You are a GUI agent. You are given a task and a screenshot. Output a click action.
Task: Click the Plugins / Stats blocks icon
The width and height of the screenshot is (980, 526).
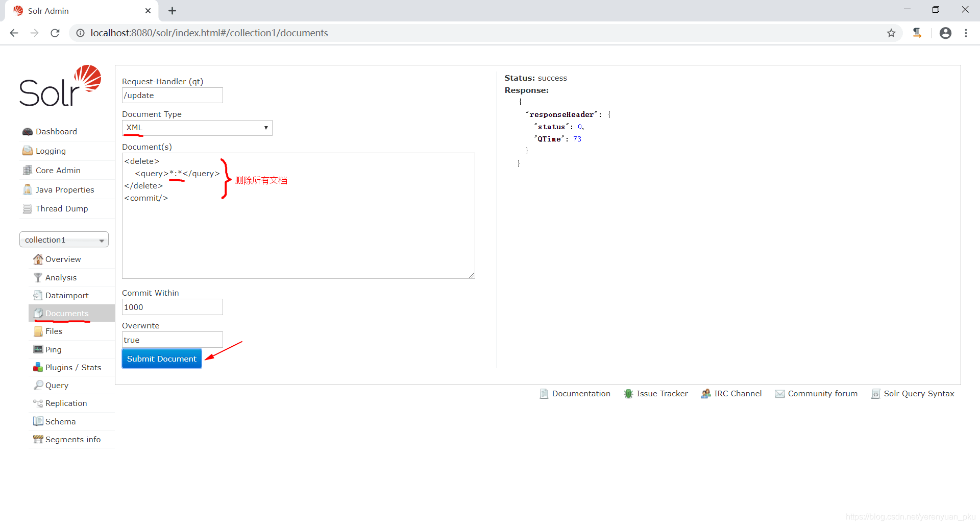click(x=38, y=367)
